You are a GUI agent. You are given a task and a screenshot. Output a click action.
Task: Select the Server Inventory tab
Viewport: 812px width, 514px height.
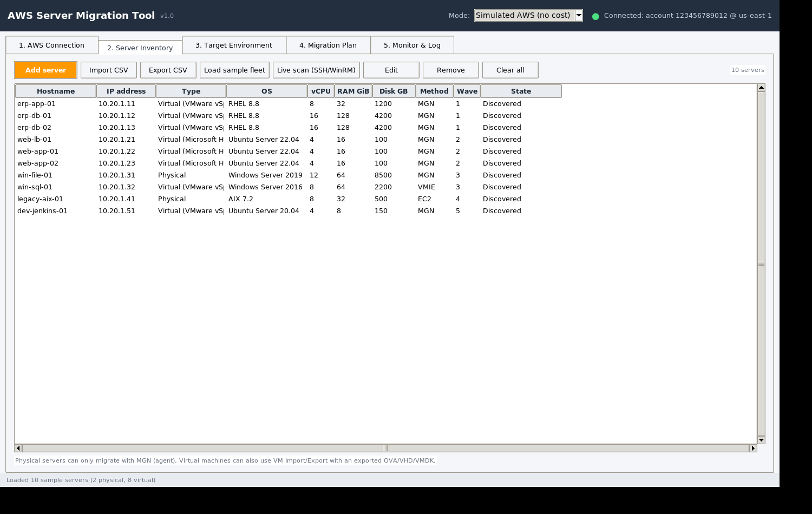(140, 47)
